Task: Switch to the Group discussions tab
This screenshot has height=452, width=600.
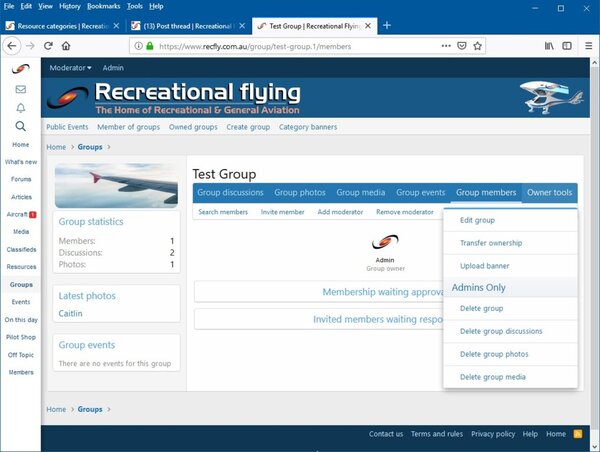Action: [x=230, y=192]
